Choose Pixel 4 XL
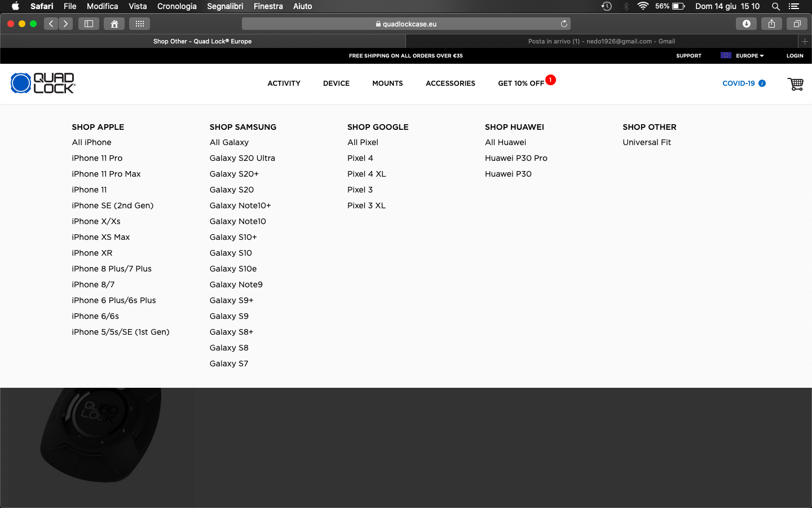 (x=367, y=174)
